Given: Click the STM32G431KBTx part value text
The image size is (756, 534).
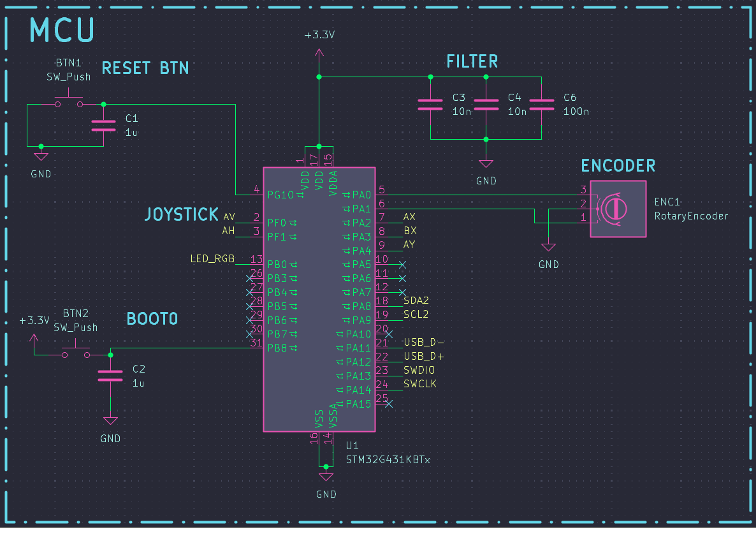Looking at the screenshot, I should click(x=388, y=460).
